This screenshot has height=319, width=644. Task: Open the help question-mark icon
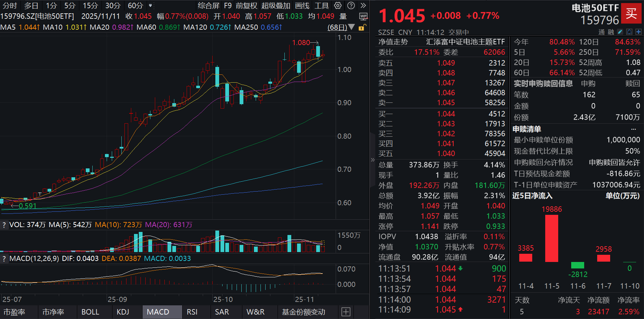pyautogui.click(x=350, y=5)
